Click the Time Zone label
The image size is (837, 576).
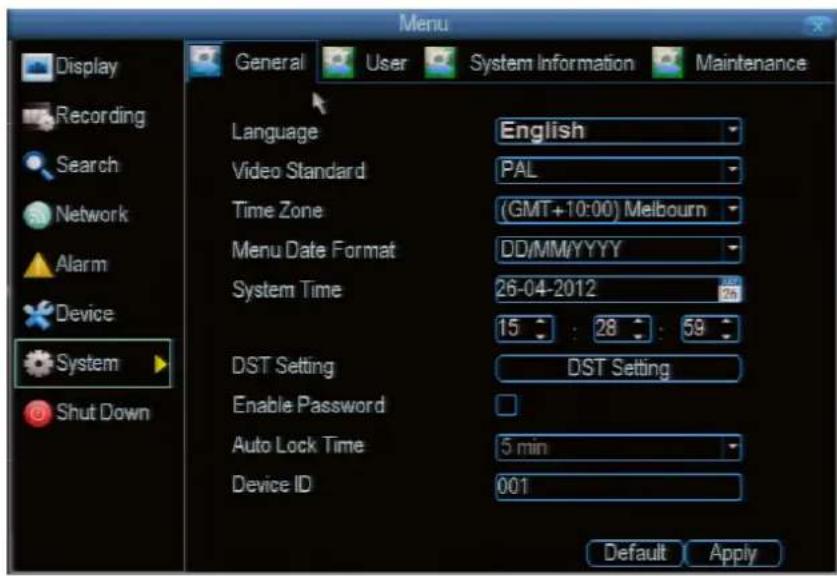pyautogui.click(x=278, y=210)
